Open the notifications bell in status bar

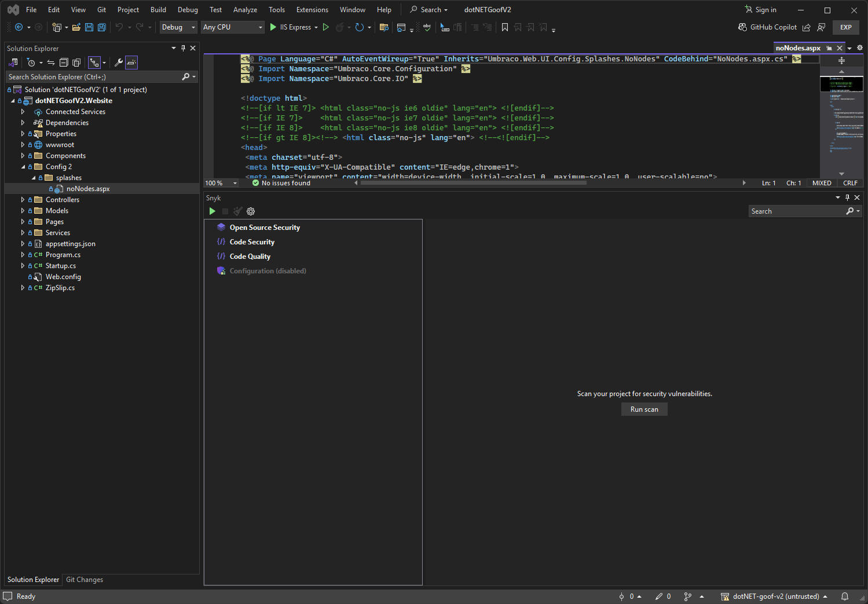845,596
